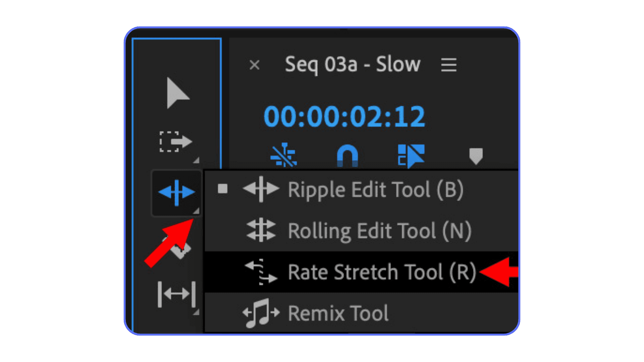Screen dimensions: 644x362
Task: Select Ripple Edit Tool (B)
Action: click(376, 189)
